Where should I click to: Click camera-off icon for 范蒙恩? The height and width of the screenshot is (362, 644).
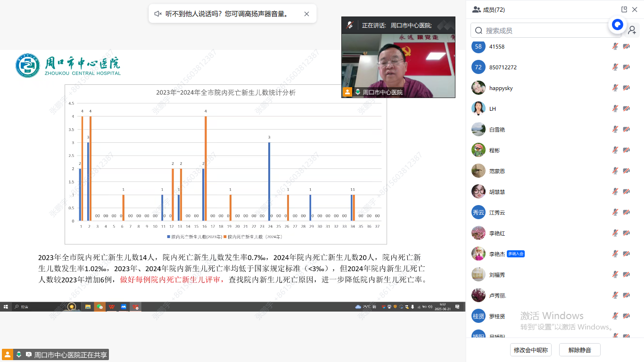tap(626, 171)
